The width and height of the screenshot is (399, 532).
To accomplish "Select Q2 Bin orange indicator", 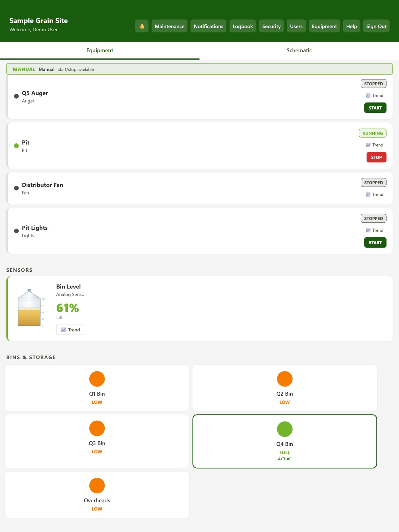I will click(x=285, y=379).
